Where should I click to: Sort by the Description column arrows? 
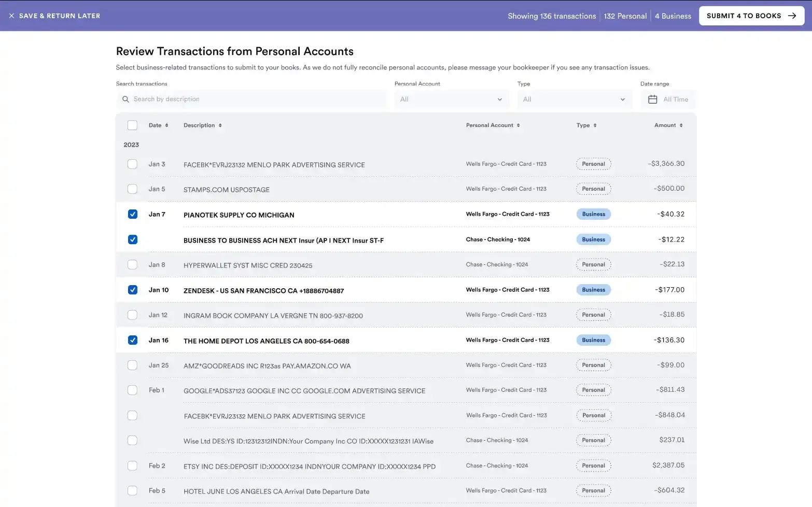(x=220, y=125)
